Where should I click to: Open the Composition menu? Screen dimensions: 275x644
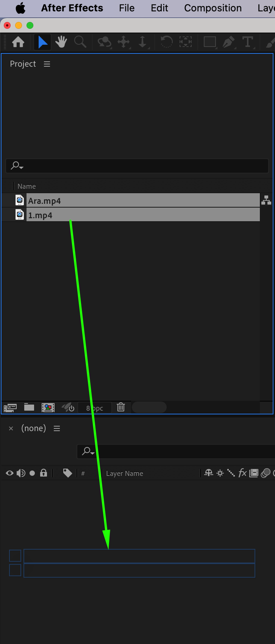pyautogui.click(x=213, y=8)
